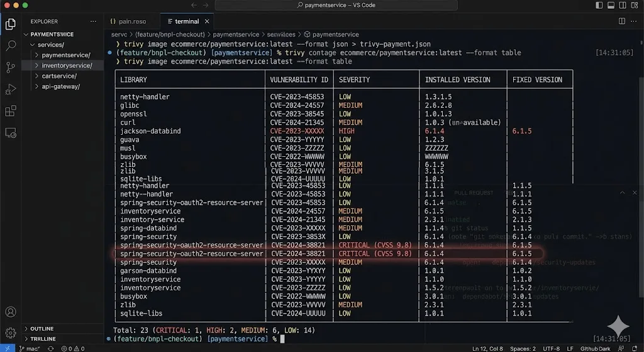
Task: Toggle secondary sidebar layout icon
Action: pyautogui.click(x=623, y=5)
